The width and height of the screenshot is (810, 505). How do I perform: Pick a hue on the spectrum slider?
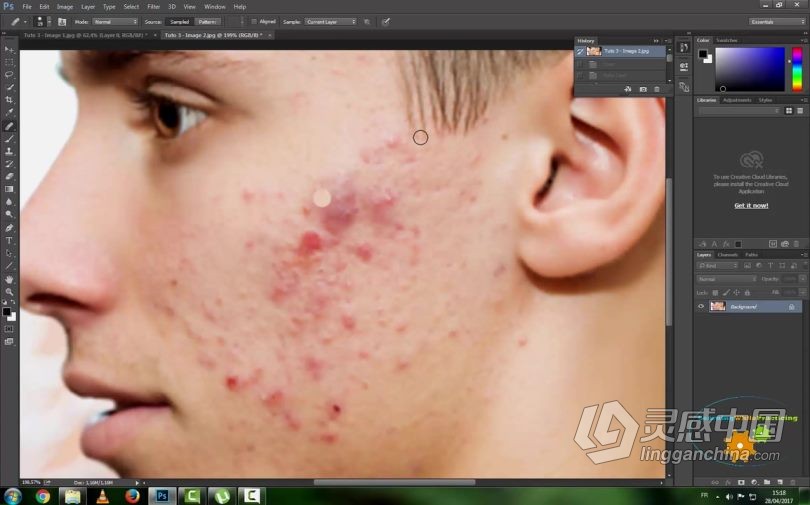point(797,69)
